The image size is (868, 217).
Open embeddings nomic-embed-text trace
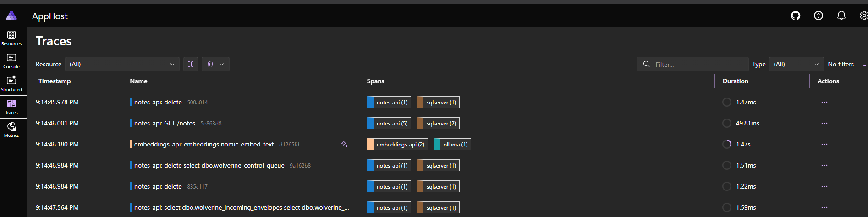(x=204, y=144)
